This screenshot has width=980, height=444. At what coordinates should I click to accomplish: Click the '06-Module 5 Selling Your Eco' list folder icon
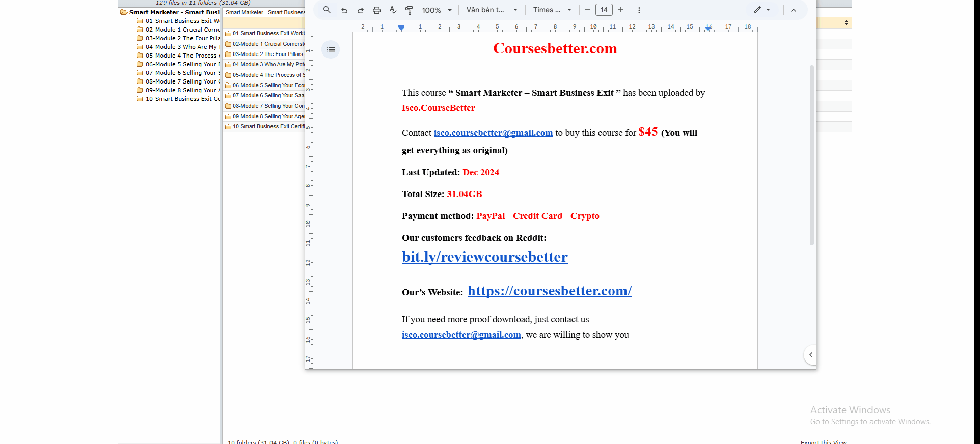[228, 86]
